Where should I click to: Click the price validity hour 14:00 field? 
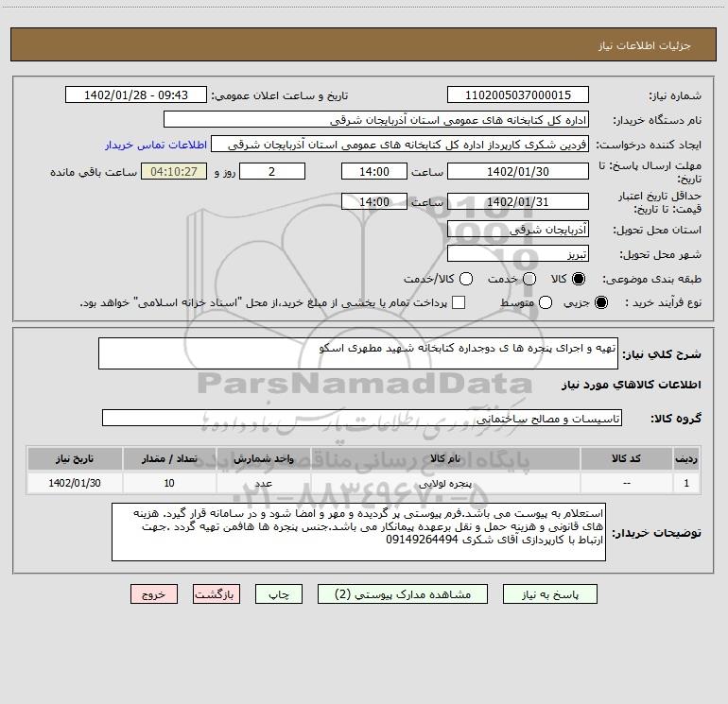click(x=374, y=201)
